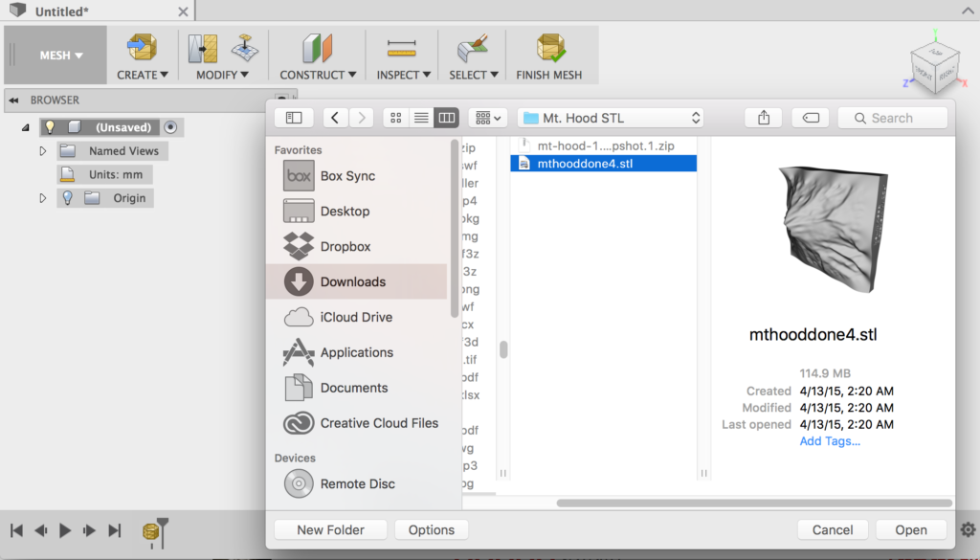This screenshot has height=560, width=980.
Task: Jump to timeline beginning
Action: pos(17,530)
